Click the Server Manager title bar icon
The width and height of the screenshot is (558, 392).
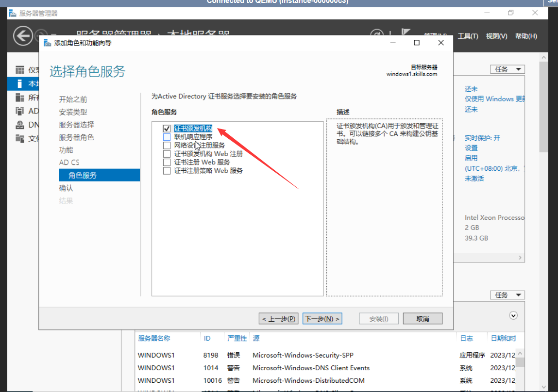tap(13, 13)
